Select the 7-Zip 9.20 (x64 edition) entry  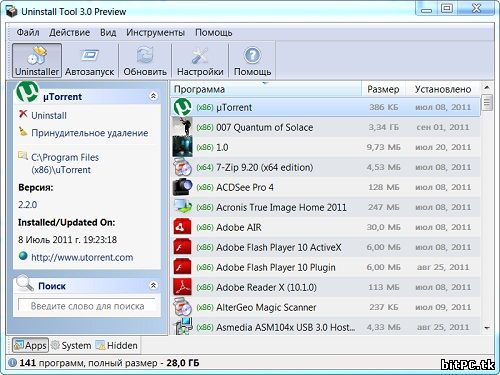(265, 167)
